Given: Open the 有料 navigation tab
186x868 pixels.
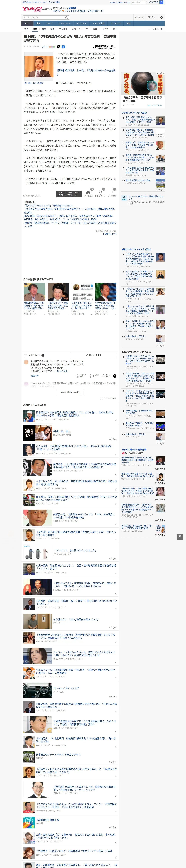Looking at the screenshot, I should 128,24.
